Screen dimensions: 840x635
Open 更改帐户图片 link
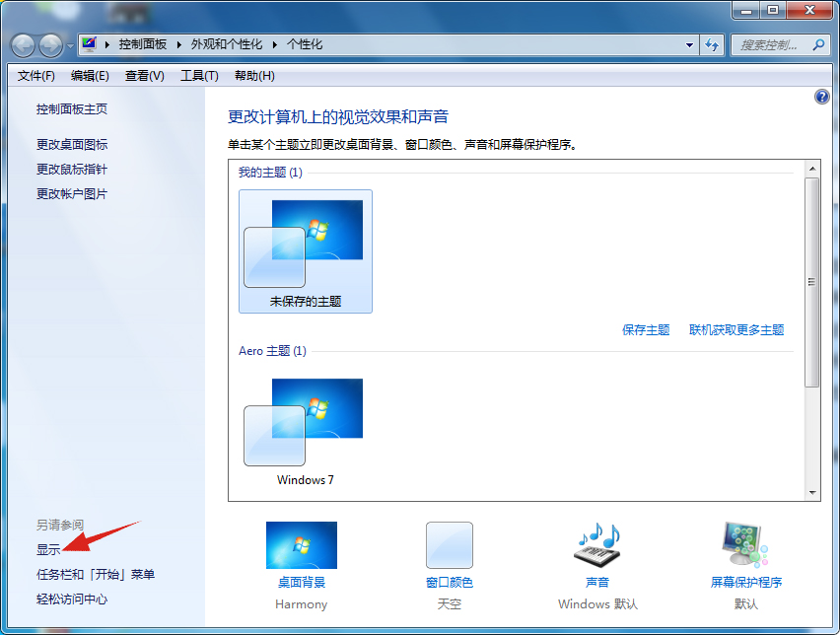72,194
